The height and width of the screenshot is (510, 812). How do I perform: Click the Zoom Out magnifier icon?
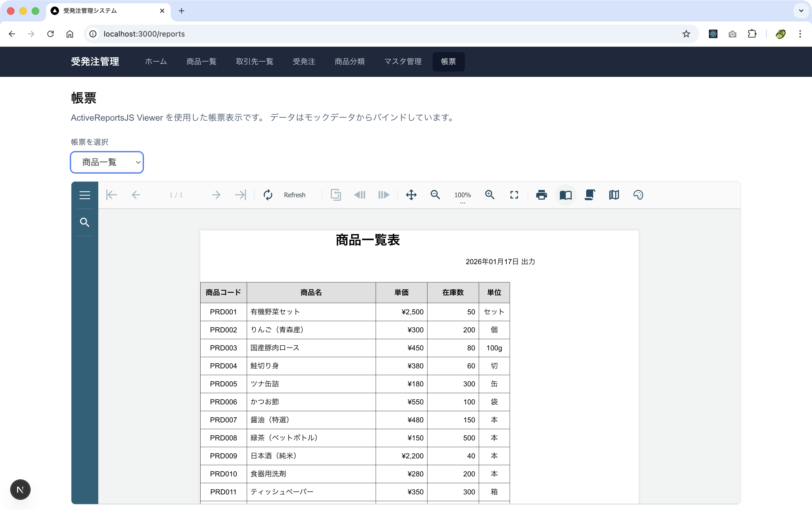tap(435, 195)
